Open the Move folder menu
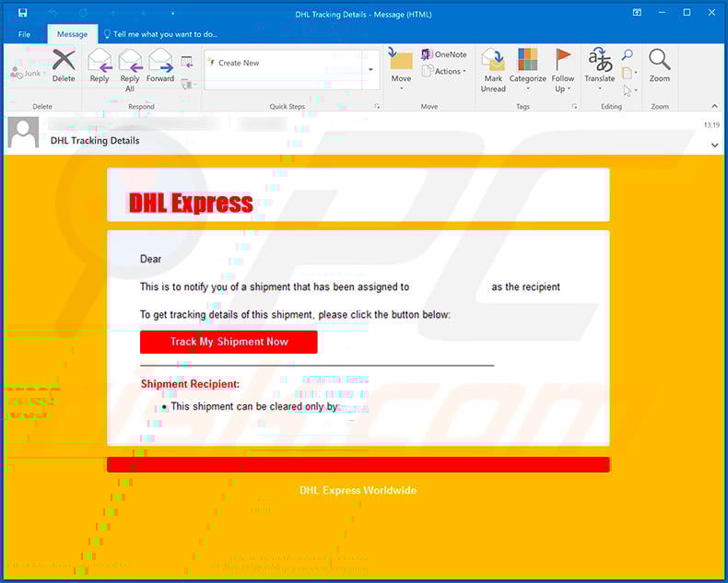Image resolution: width=728 pixels, height=583 pixels. [x=401, y=69]
